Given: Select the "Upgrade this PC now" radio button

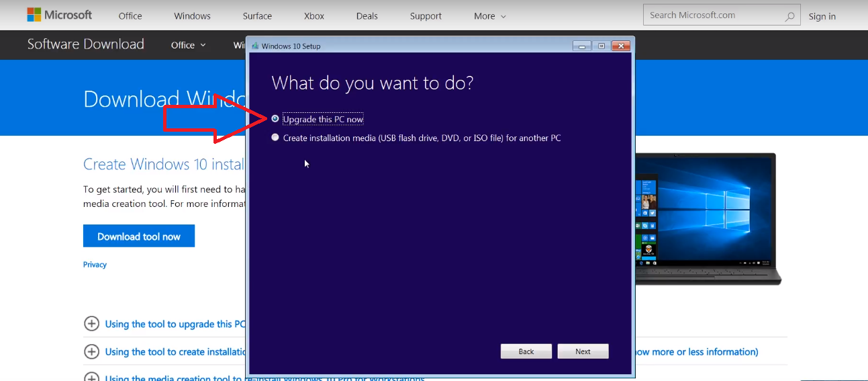Looking at the screenshot, I should pyautogui.click(x=275, y=119).
